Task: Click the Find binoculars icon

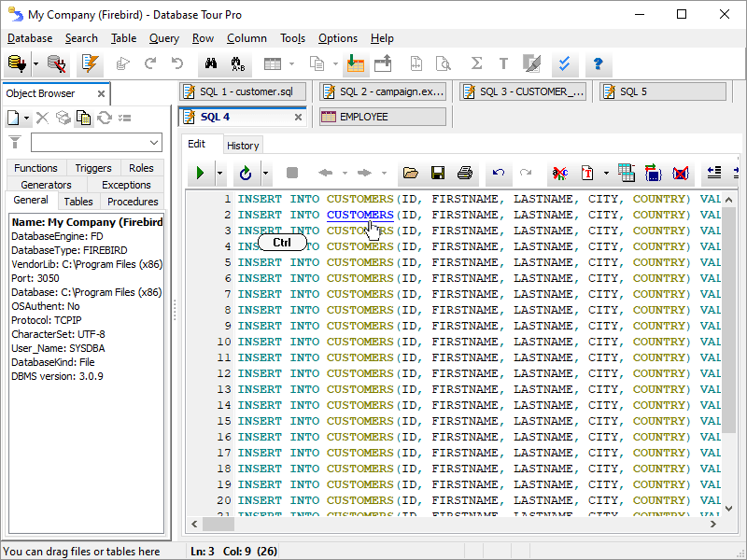Action: [x=210, y=64]
